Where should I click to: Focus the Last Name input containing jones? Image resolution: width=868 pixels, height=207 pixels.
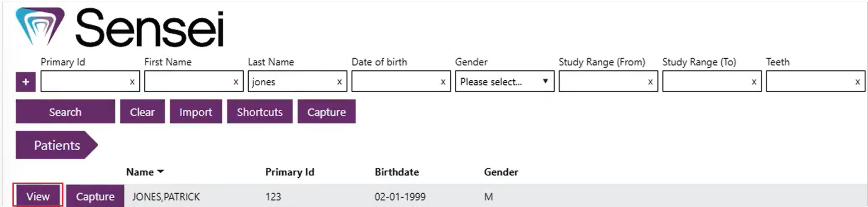coord(292,81)
